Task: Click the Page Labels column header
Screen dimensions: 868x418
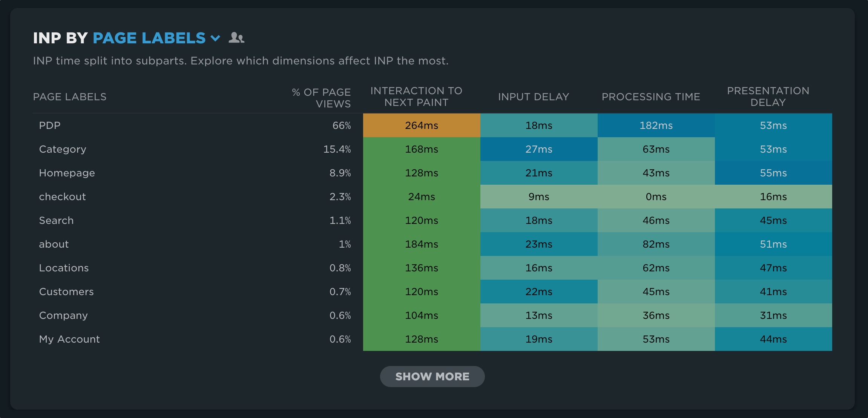Action: click(70, 97)
